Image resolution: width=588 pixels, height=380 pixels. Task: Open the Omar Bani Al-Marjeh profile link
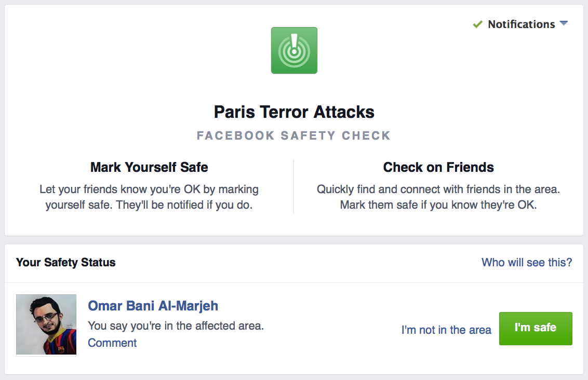[x=153, y=306]
